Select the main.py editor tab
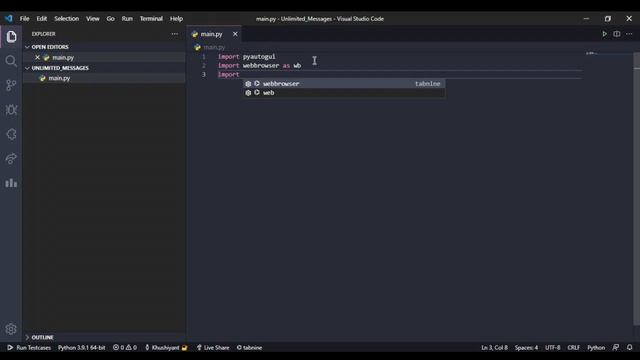 tap(211, 34)
